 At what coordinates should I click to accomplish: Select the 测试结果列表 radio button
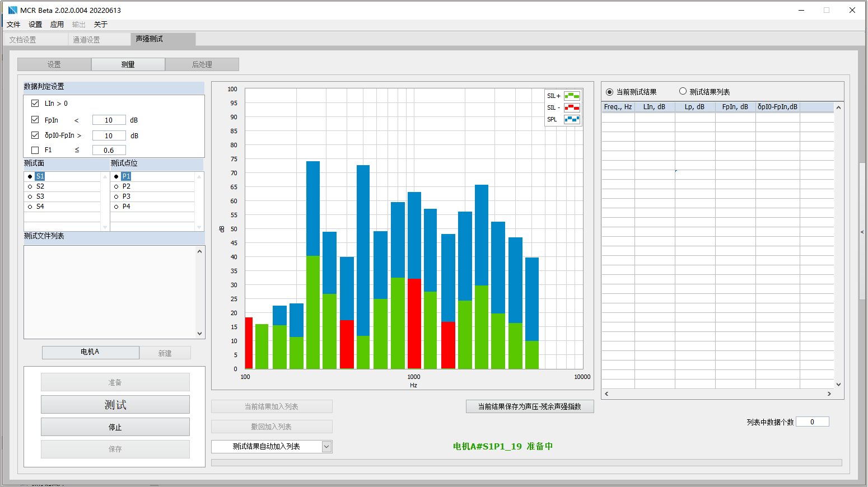pyautogui.click(x=683, y=91)
